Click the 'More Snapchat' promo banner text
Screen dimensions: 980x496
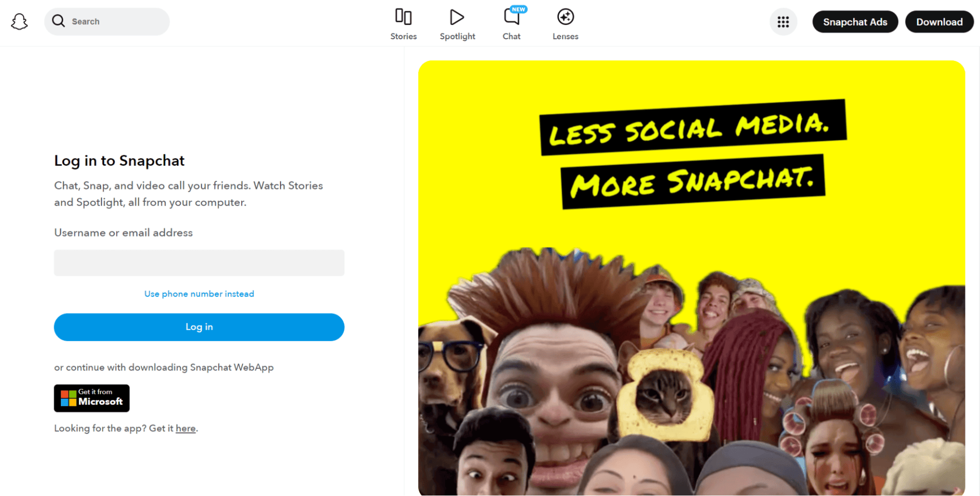coord(692,182)
